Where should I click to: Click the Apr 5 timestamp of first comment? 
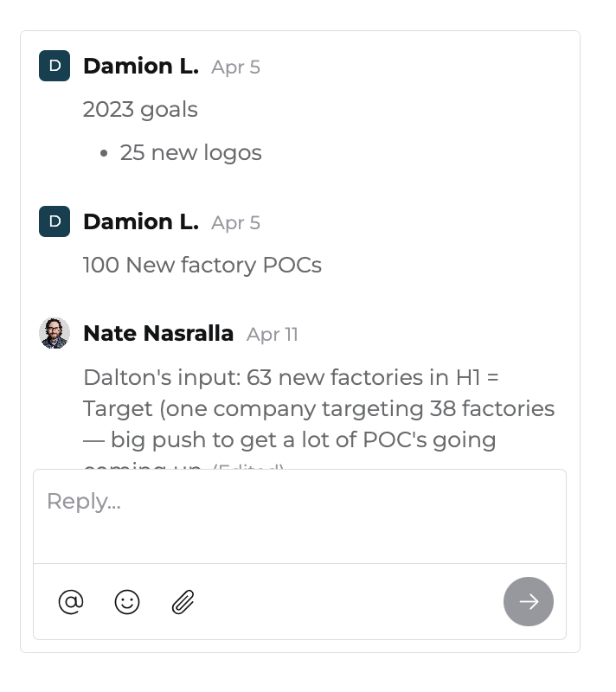click(x=235, y=67)
